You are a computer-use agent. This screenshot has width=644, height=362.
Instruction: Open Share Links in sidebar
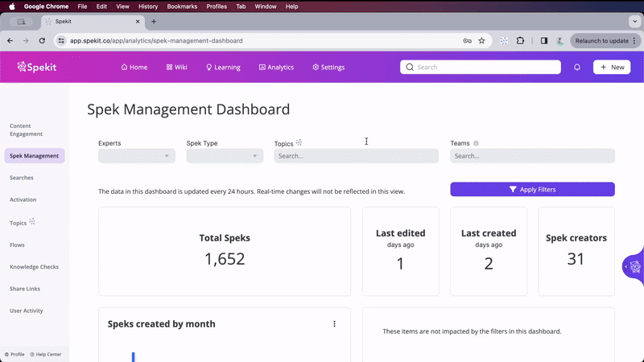point(25,289)
